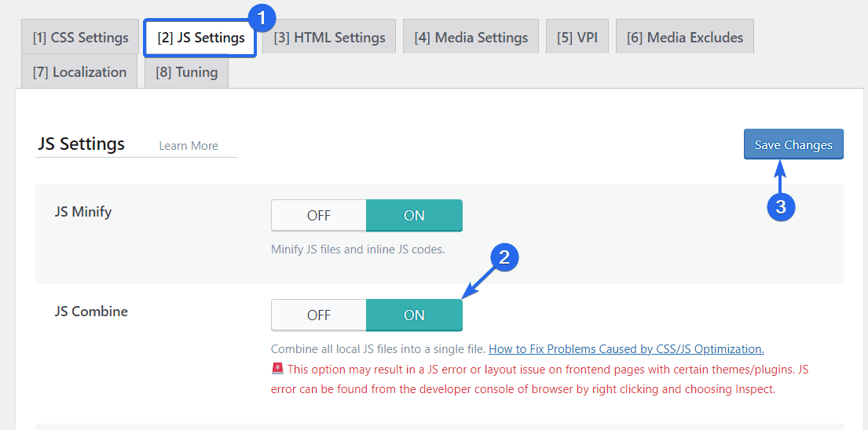This screenshot has width=868, height=430.
Task: Open the [6] Media Excludes tab
Action: coord(685,38)
